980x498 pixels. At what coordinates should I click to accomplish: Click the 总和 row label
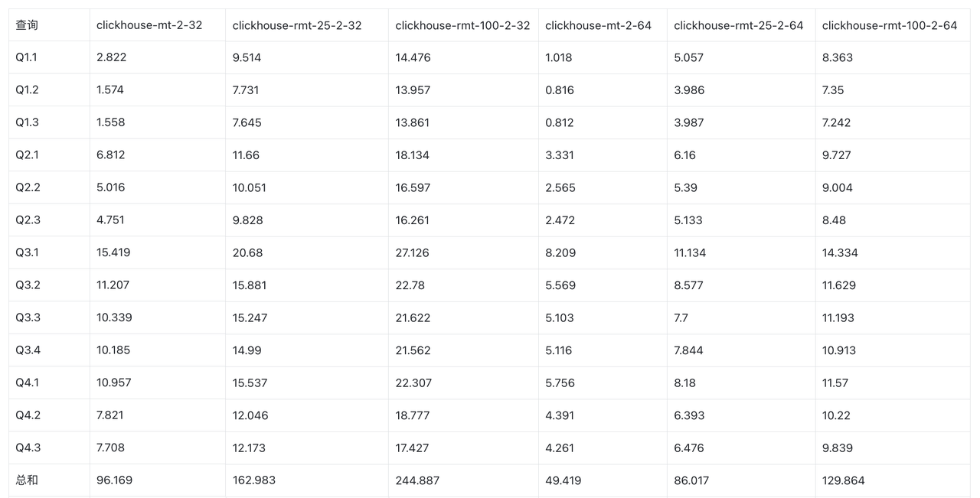point(27,480)
